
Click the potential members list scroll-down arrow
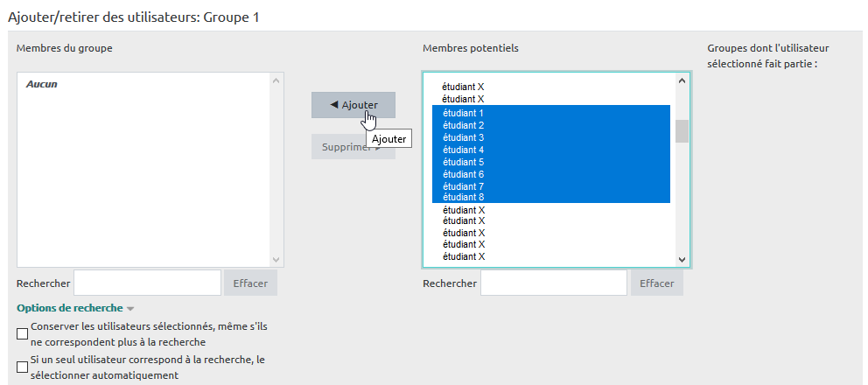(682, 259)
